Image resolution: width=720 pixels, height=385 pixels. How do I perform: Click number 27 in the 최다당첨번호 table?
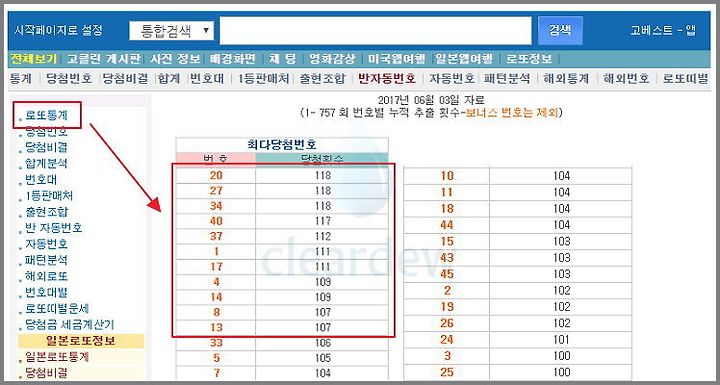[216, 191]
